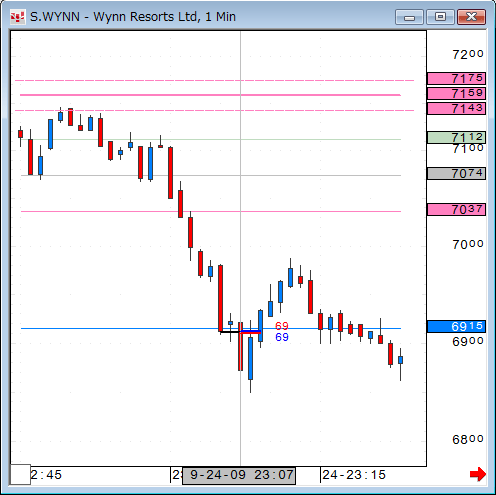The height and width of the screenshot is (495, 496).
Task: Click the red 69 order marker
Action: [x=282, y=326]
